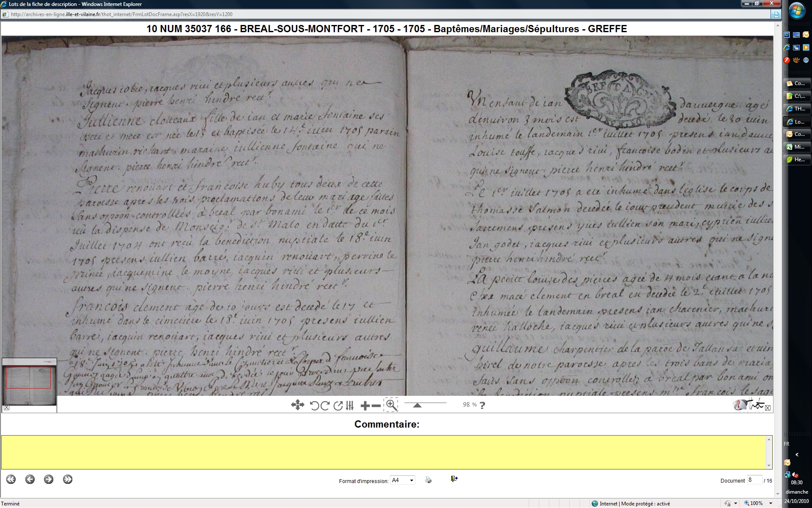Click the Document page number field
The image size is (812, 508).
tap(754, 480)
